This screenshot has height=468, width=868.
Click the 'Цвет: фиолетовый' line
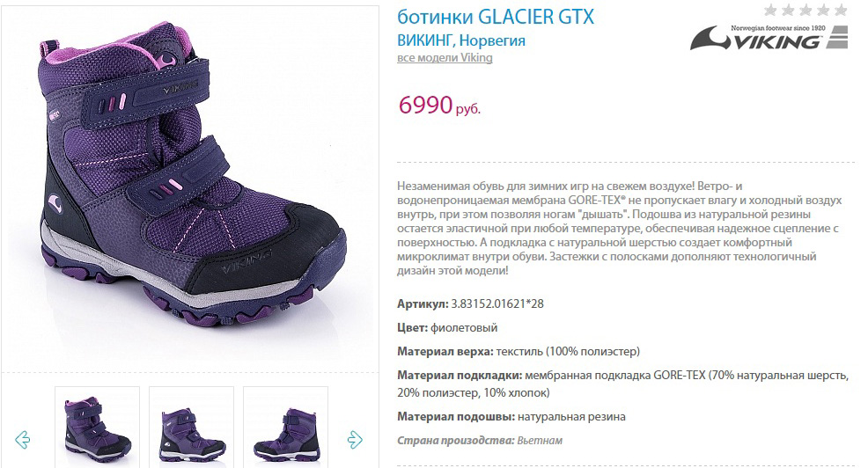pyautogui.click(x=447, y=327)
